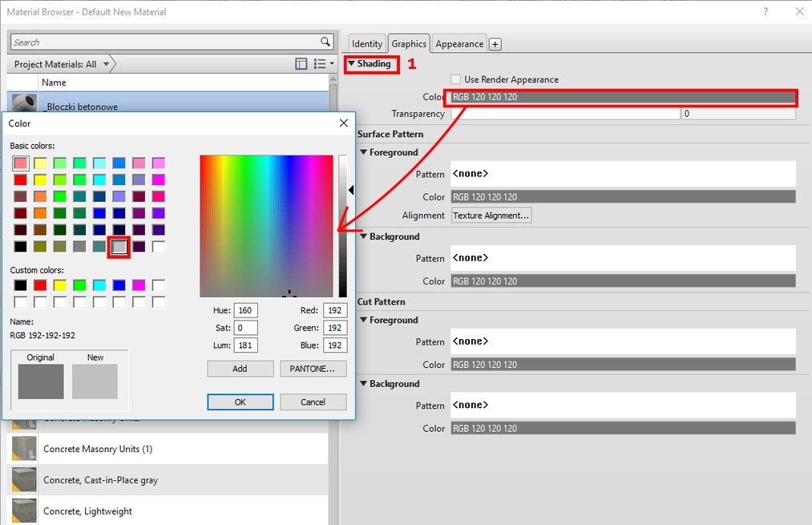Collapse Surface Pattern Foreground section
Viewport: 812px width, 525px height.
click(x=363, y=152)
